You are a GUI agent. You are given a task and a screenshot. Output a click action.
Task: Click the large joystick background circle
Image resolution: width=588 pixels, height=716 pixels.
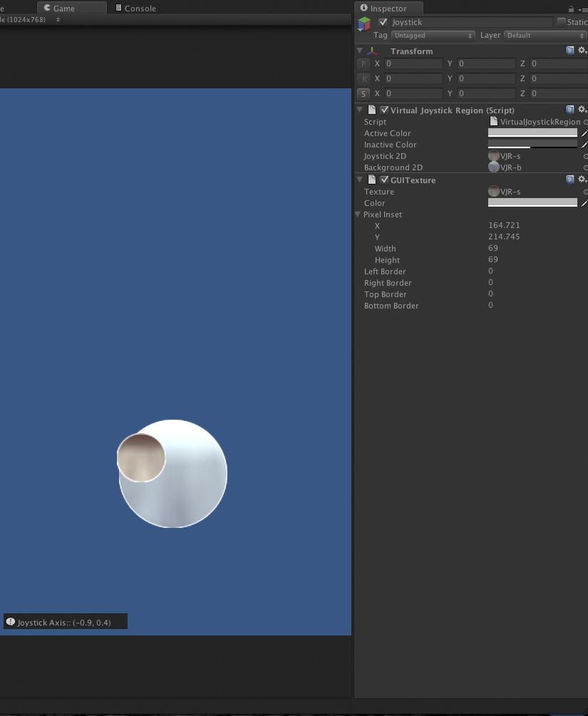tap(173, 474)
